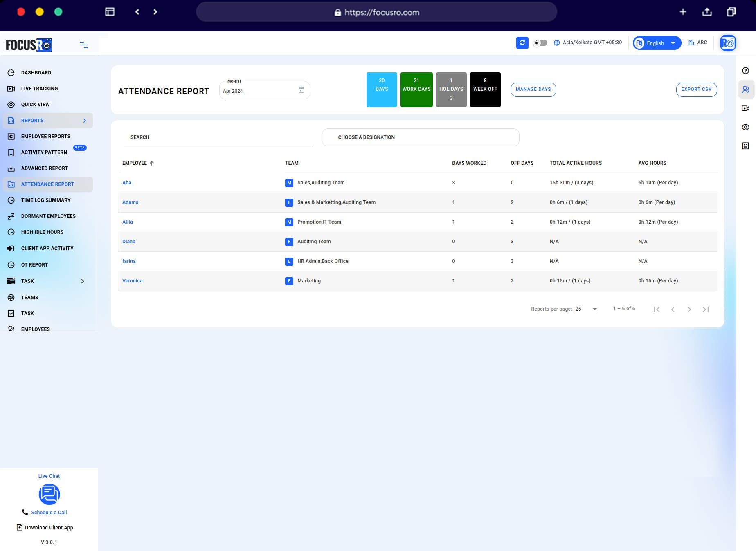Viewport: 756px width, 551px height.
Task: Open employee Veronica's report link
Action: click(x=132, y=281)
